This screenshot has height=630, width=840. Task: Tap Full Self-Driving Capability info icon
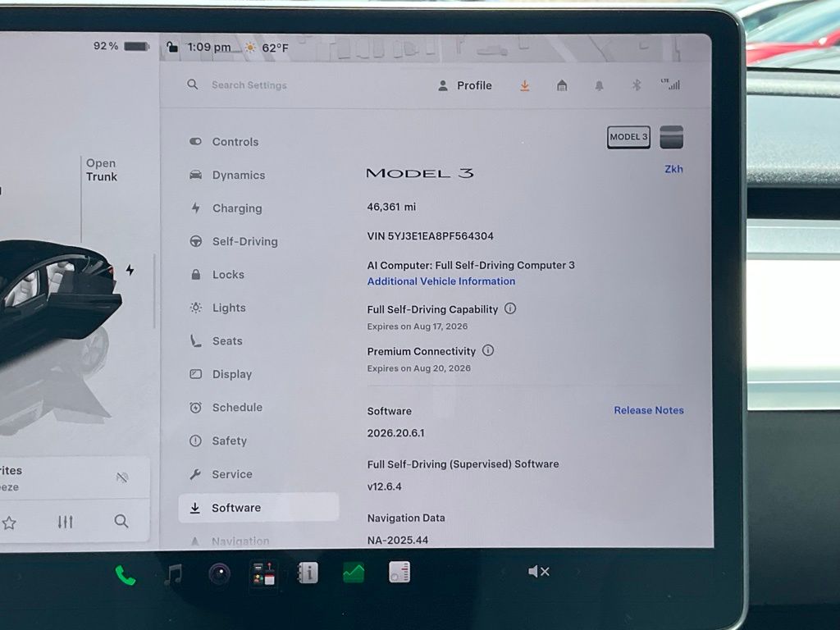(510, 308)
